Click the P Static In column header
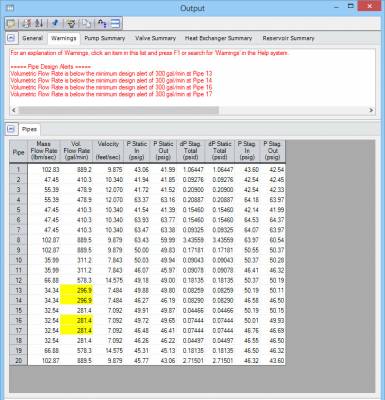385x400 pixels. 137,152
